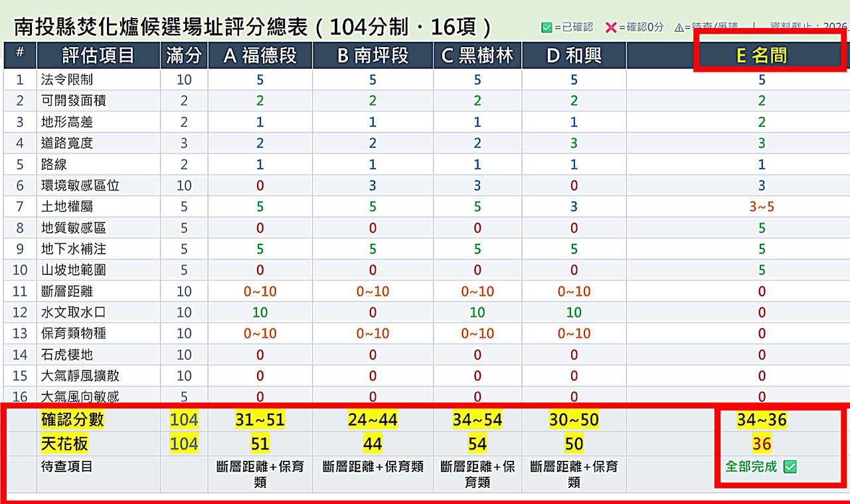Screen dimensions: 850x504
Task: Click the 天花板 value 54 for C 黑樹林
Action: coord(477,444)
